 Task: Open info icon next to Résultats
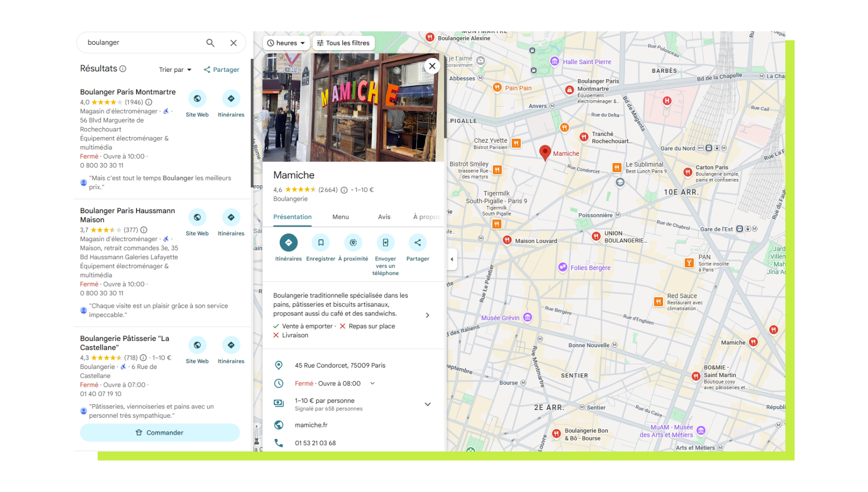pyautogui.click(x=123, y=68)
